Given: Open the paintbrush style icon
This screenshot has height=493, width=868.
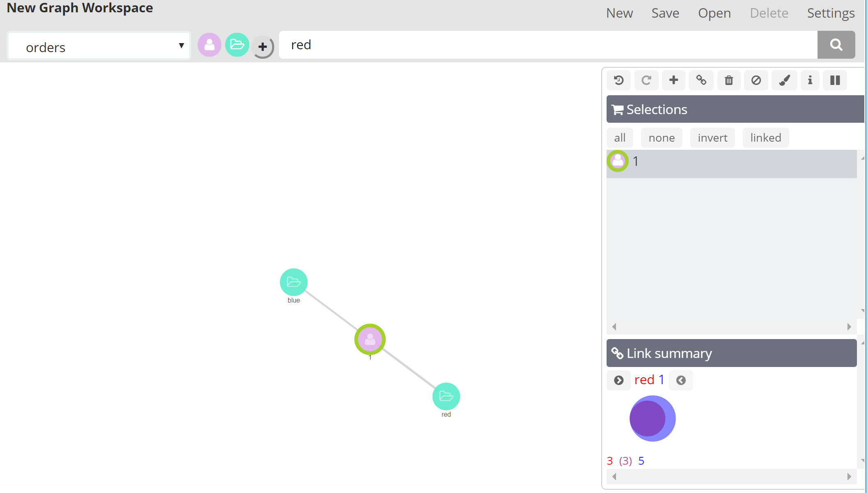Looking at the screenshot, I should click(784, 80).
